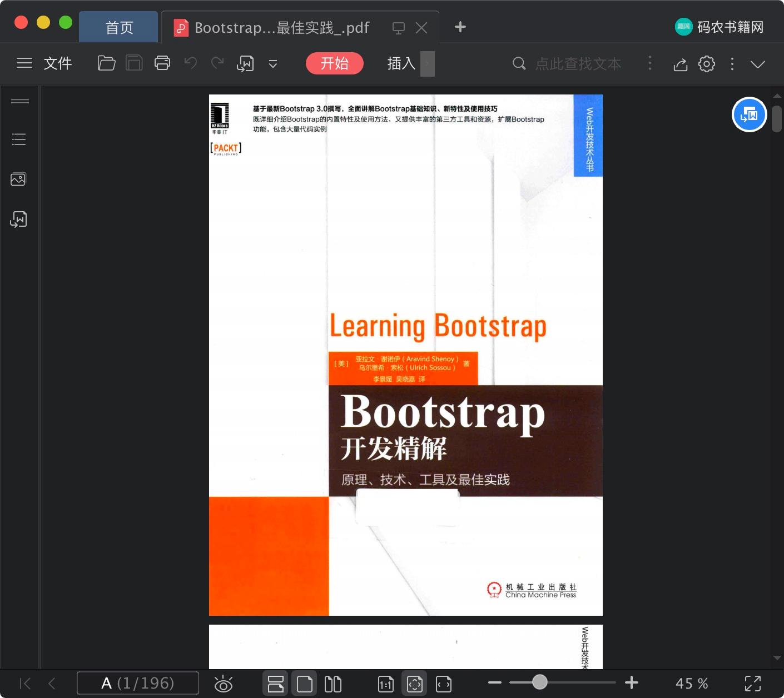Click the 文件 menu label
Viewport: 784px width, 698px height.
click(x=58, y=63)
